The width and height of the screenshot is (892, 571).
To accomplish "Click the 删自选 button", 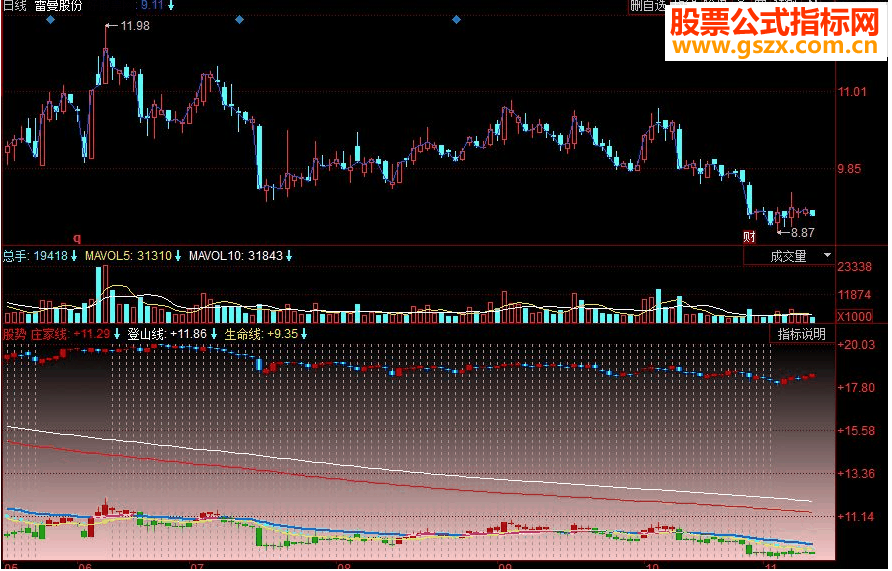I will click(x=648, y=6).
